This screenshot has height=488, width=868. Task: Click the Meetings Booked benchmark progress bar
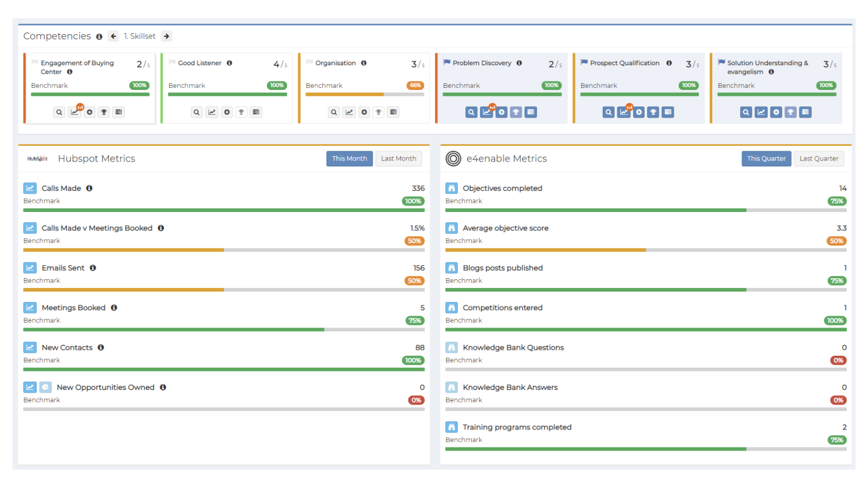click(x=224, y=330)
